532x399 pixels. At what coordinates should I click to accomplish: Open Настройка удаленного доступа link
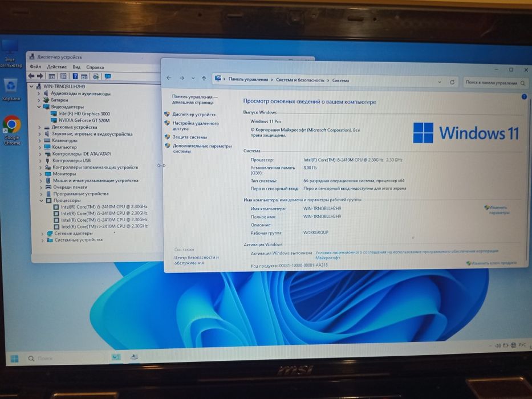tap(196, 126)
